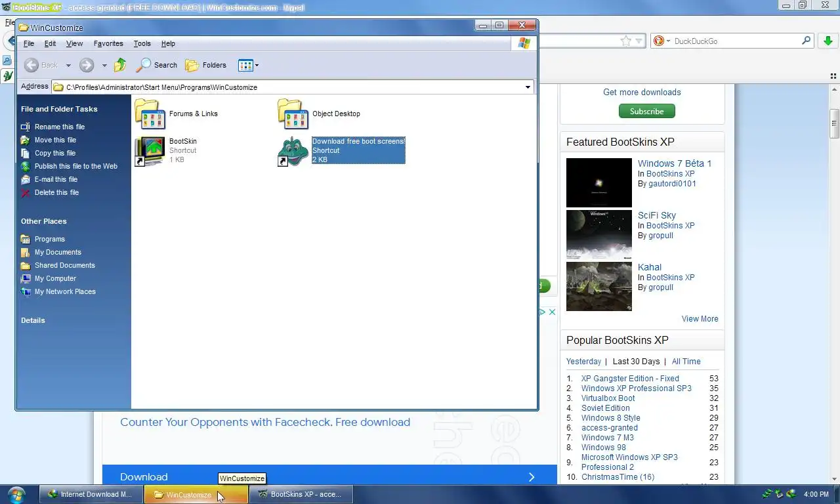The height and width of the screenshot is (504, 840).
Task: Open the Kahal thumbnail image
Action: (599, 286)
